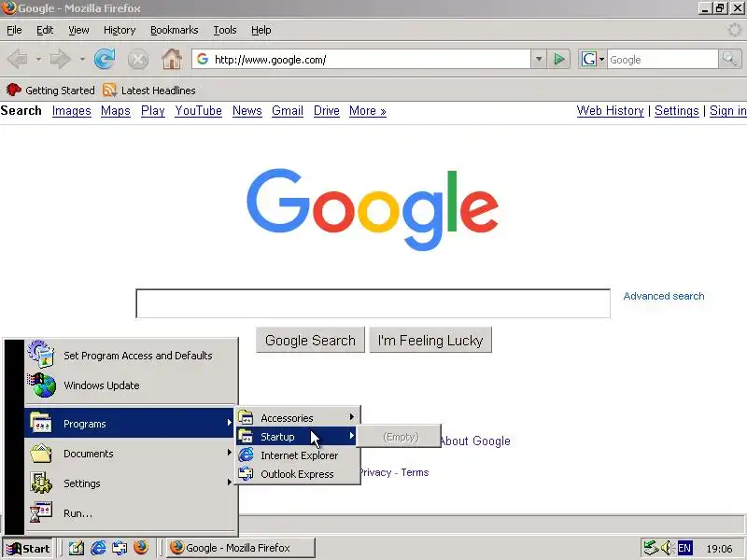The image size is (747, 560).
Task: Click the Outlook Express icon in Programs submenu
Action: pyautogui.click(x=246, y=474)
